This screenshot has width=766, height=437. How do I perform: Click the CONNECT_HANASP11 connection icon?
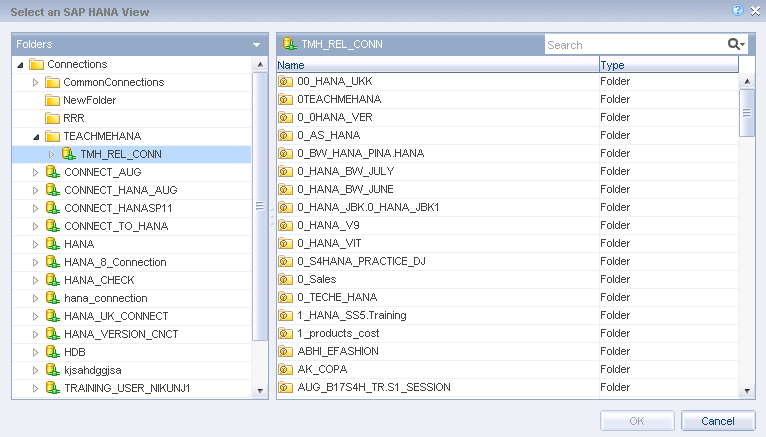pyautogui.click(x=53, y=208)
